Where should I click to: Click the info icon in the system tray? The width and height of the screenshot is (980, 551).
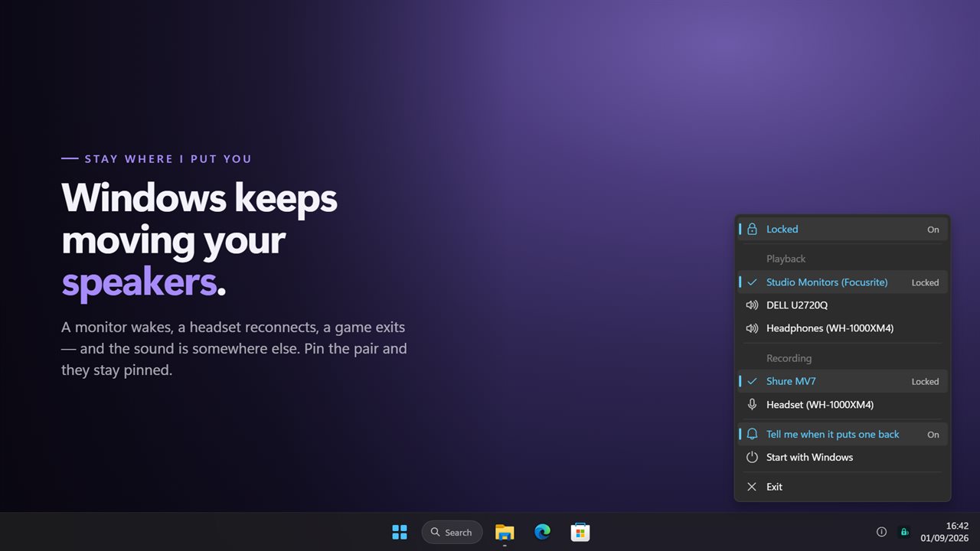coord(881,532)
